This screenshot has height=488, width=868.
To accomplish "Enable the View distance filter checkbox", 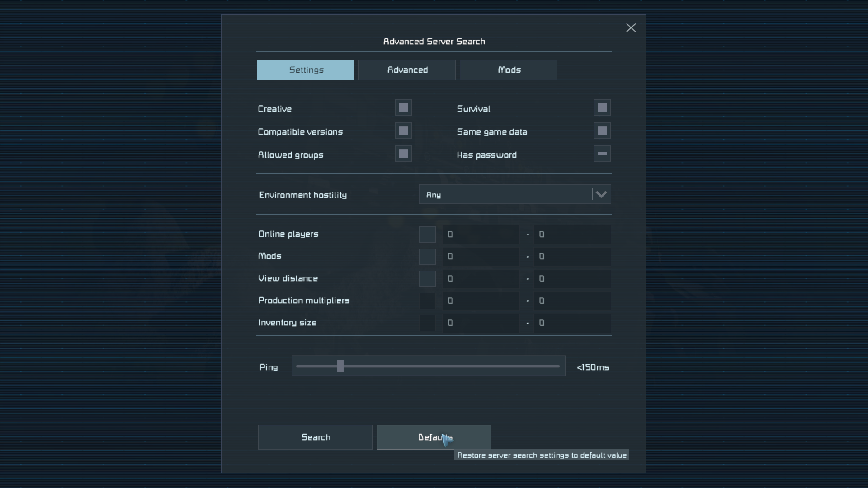I will point(427,279).
